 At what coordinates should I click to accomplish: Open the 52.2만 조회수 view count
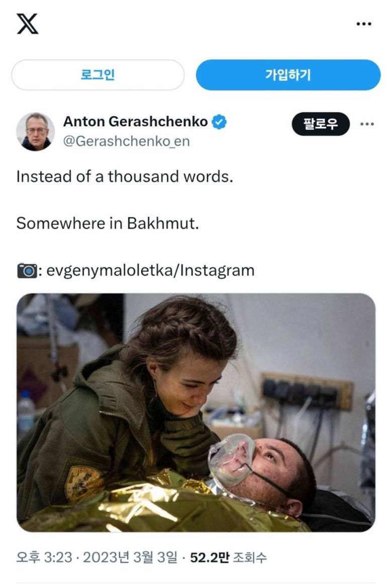tap(229, 557)
